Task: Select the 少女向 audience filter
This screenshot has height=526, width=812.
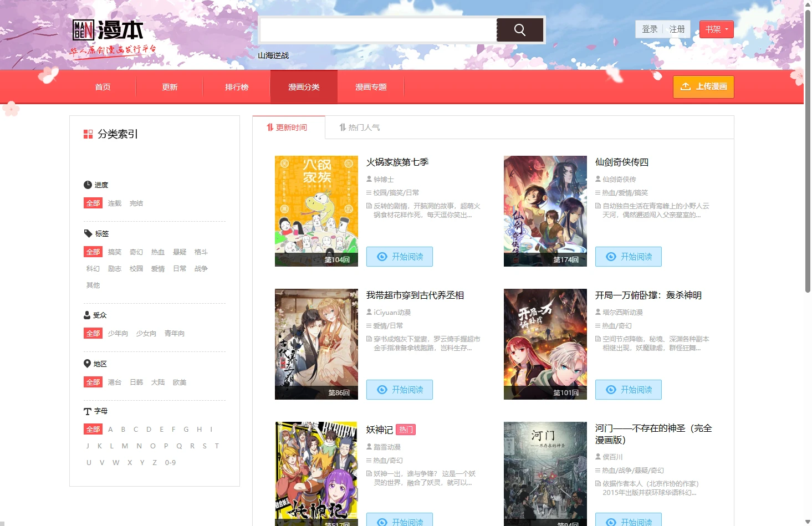Action: 146,333
